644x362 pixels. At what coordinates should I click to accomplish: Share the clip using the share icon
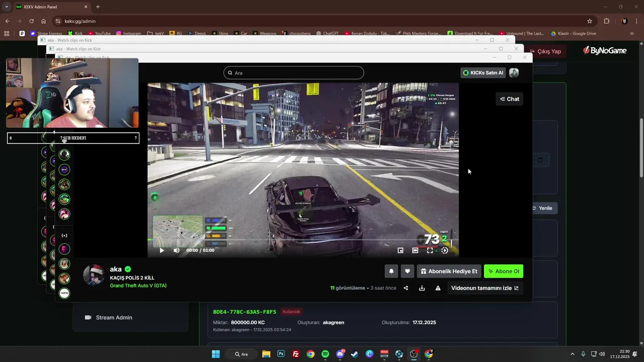click(x=406, y=288)
